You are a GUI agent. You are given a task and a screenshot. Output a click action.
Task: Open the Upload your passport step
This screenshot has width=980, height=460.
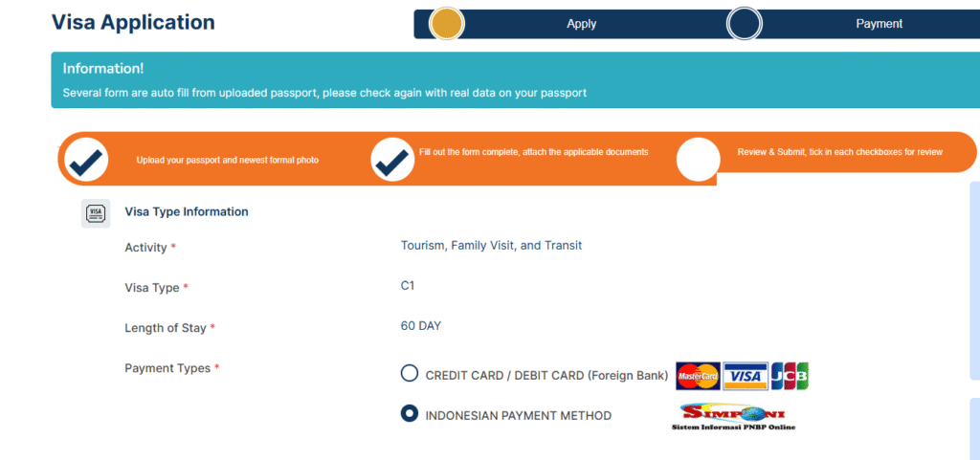[x=228, y=161]
